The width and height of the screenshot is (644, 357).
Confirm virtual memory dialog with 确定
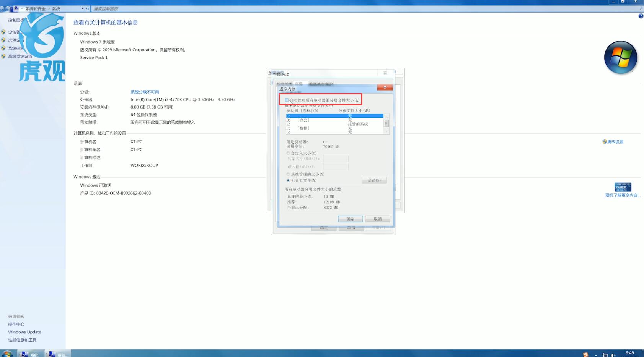350,219
